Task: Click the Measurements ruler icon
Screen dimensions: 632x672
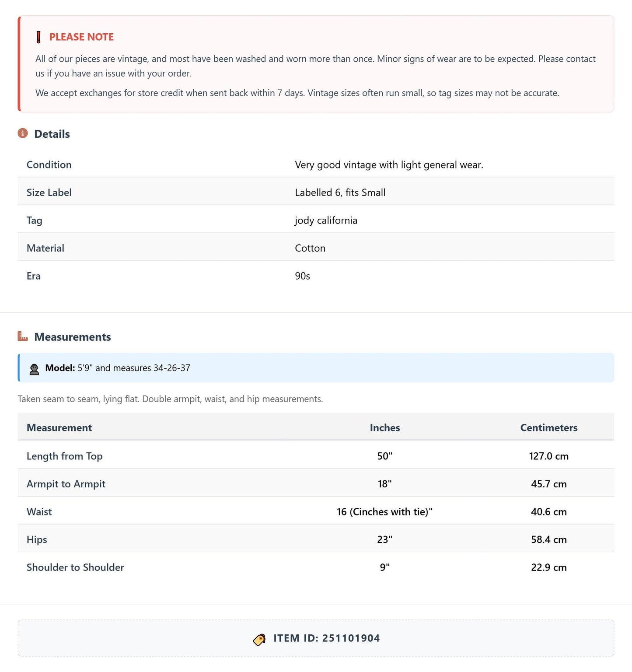Action: pos(23,336)
